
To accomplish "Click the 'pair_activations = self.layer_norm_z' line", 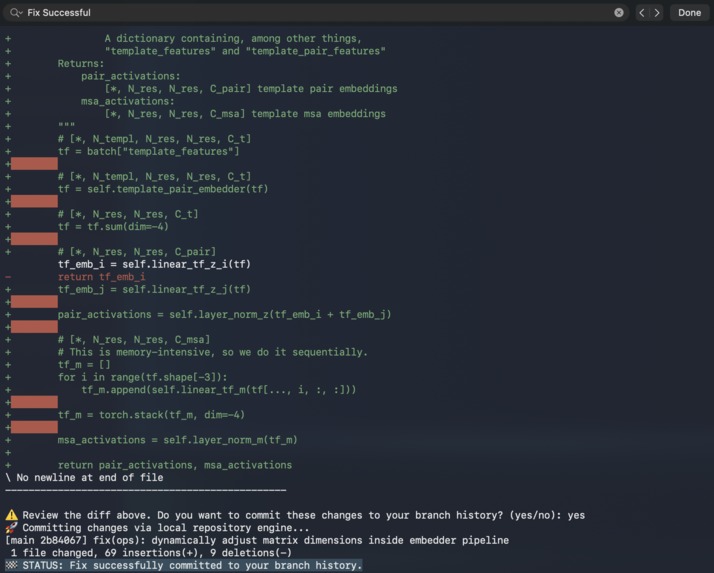I will click(x=224, y=314).
